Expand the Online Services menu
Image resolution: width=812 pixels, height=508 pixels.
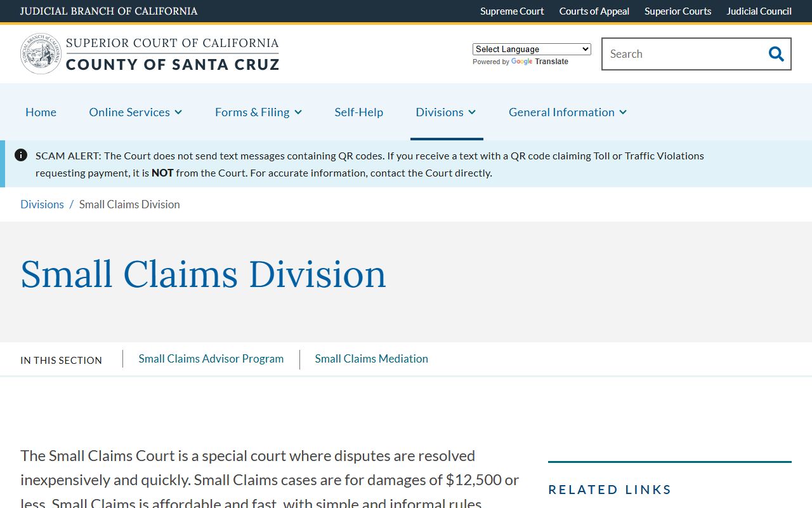click(x=136, y=112)
